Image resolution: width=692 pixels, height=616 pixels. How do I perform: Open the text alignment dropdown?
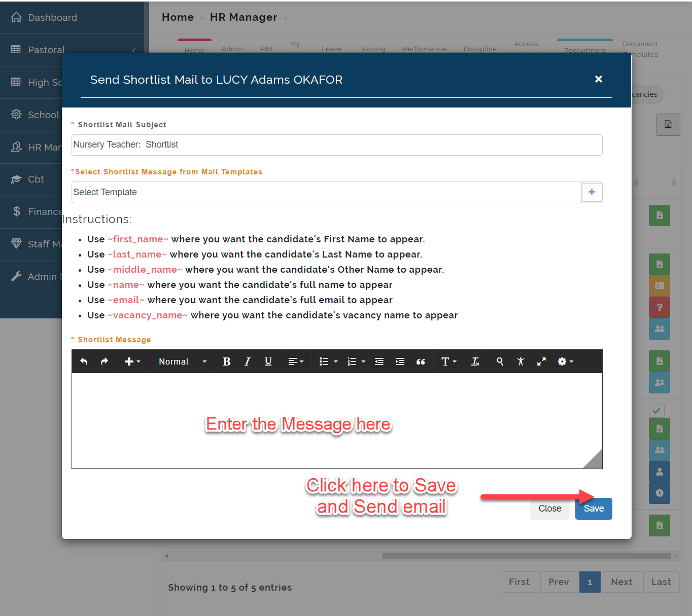(296, 361)
